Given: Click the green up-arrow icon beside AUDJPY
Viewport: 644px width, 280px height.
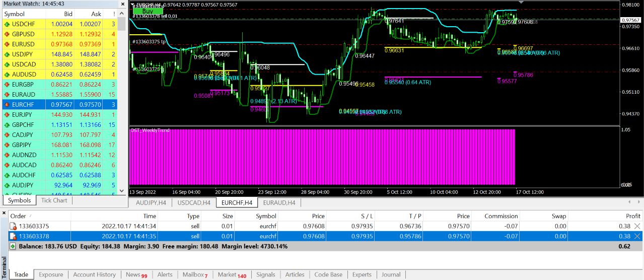Looking at the screenshot, I should click(x=7, y=185).
